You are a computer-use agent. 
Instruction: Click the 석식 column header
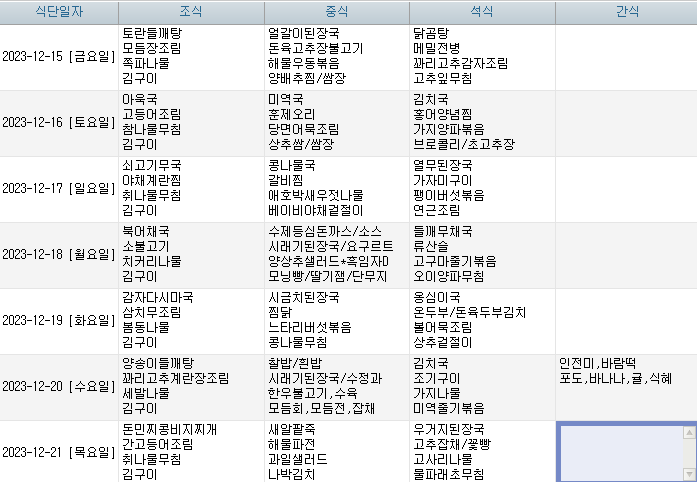[x=482, y=11]
